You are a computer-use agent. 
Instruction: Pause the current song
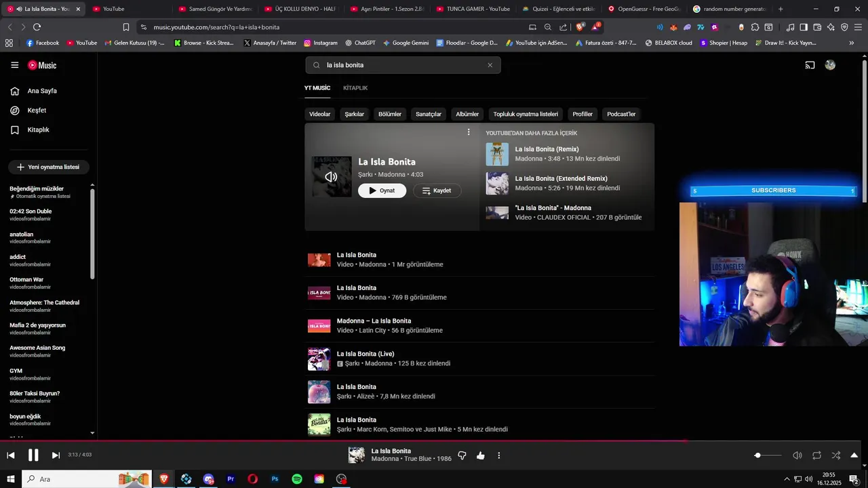click(x=33, y=455)
